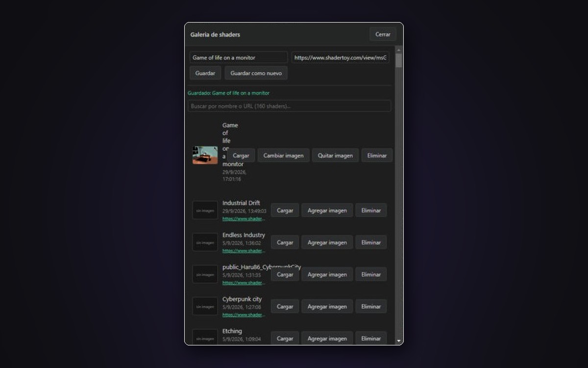Select the Industrial Drift title text
This screenshot has width=588, height=368.
pyautogui.click(x=241, y=203)
